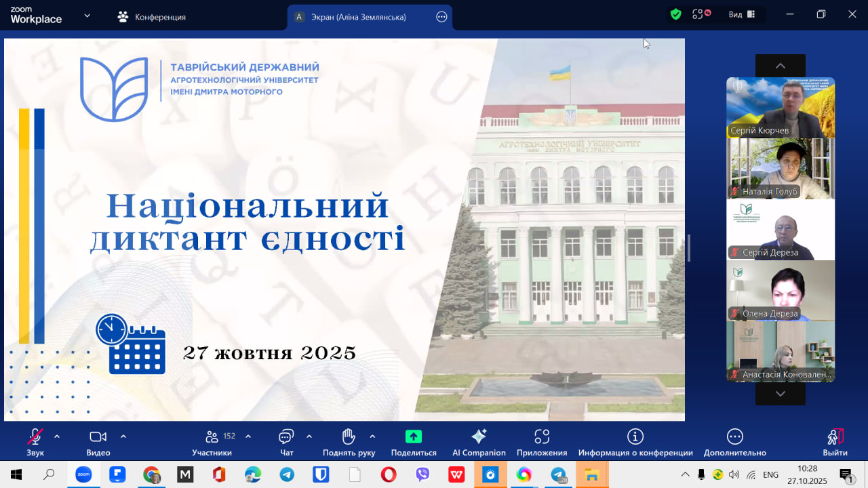Viewport: 868px width, 488px height.
Task: Open Viber from the taskbar
Action: pyautogui.click(x=422, y=474)
